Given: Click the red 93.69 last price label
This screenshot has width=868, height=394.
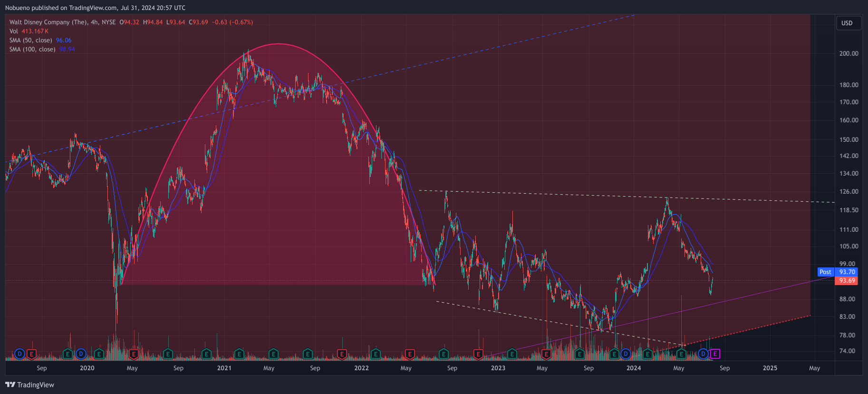Looking at the screenshot, I should [847, 280].
